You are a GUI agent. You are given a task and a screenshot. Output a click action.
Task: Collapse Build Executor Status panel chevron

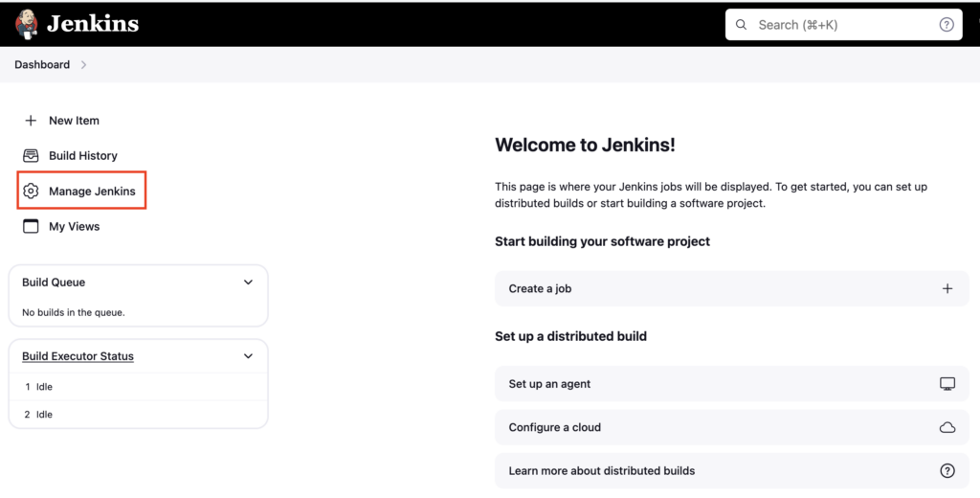[x=248, y=356]
